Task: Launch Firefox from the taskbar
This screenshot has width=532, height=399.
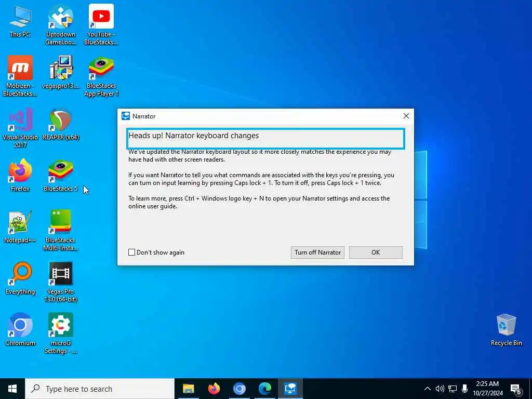Action: pos(214,389)
